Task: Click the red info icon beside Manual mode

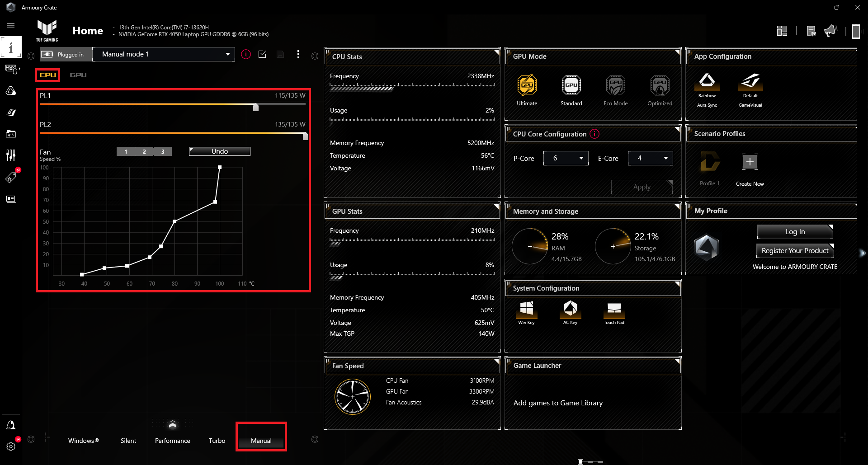Action: (246, 54)
